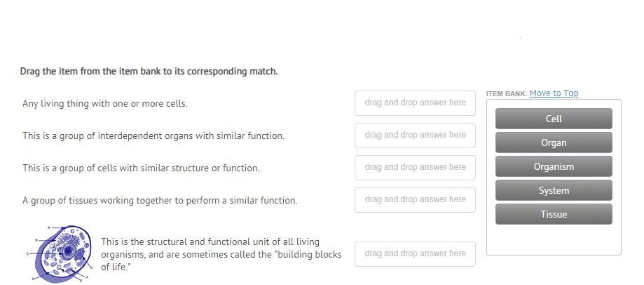The image size is (644, 285).
Task: Select drop box for interdependent organs definition
Action: (415, 135)
